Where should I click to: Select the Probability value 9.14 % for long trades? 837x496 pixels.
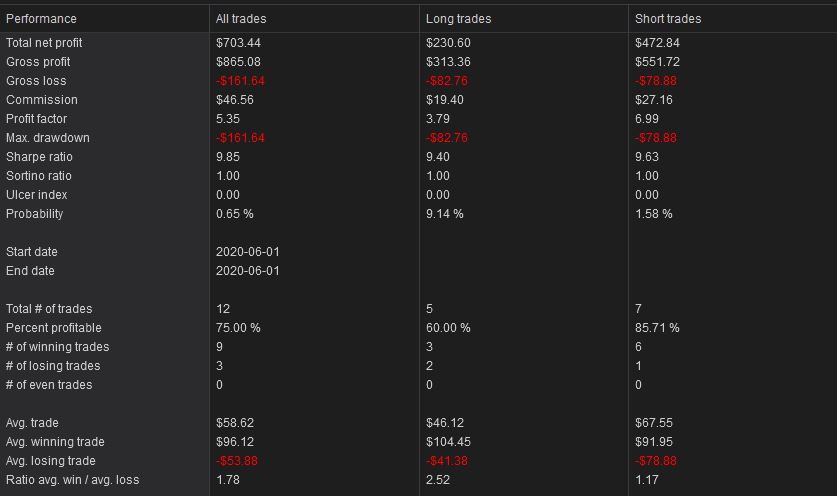445,214
